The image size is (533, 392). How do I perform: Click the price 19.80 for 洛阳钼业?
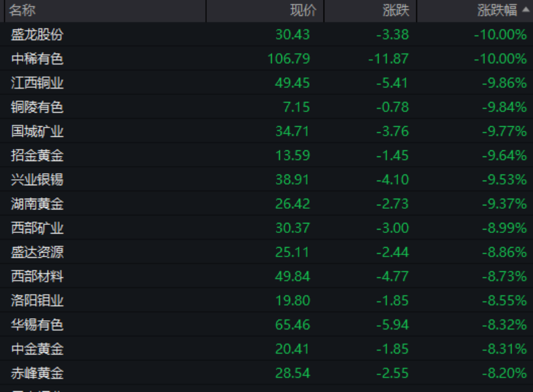coord(292,301)
